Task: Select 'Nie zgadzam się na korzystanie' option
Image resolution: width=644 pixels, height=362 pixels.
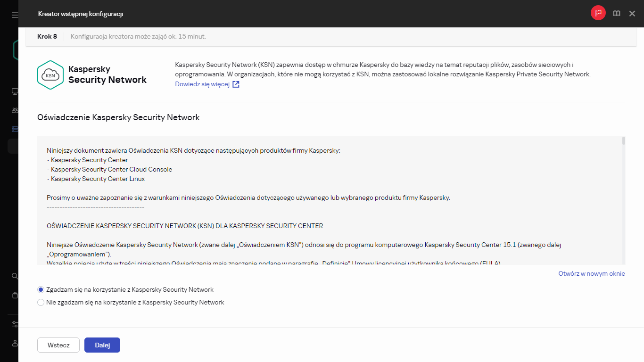Action: 41,302
